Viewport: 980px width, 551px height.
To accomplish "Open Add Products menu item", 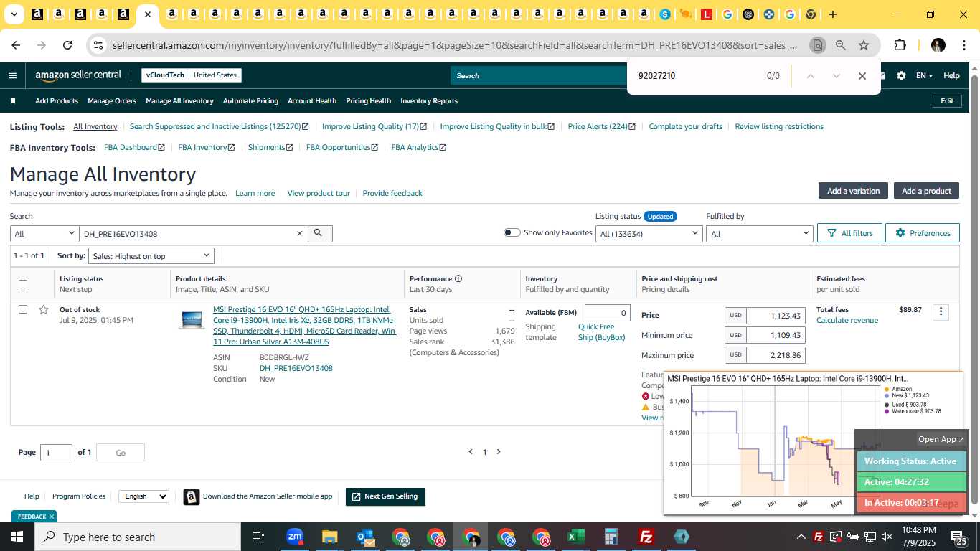I will (57, 101).
